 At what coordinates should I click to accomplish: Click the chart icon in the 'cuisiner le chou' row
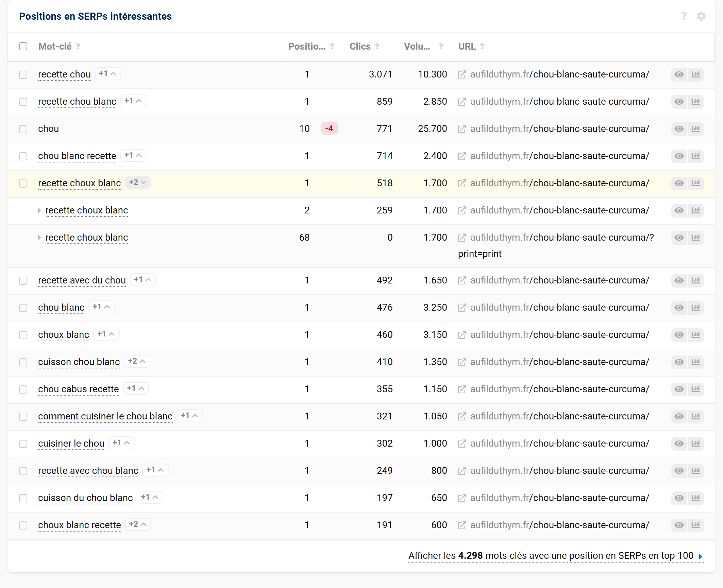coord(696,444)
